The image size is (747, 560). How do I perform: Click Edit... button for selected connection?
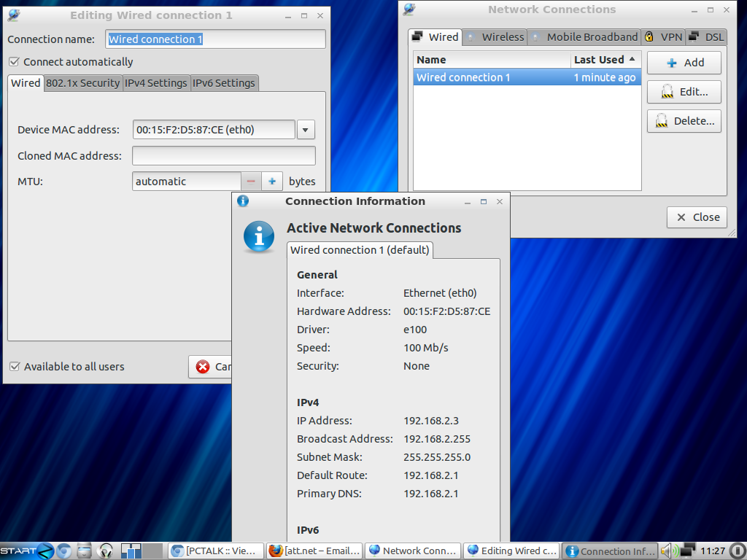(684, 92)
